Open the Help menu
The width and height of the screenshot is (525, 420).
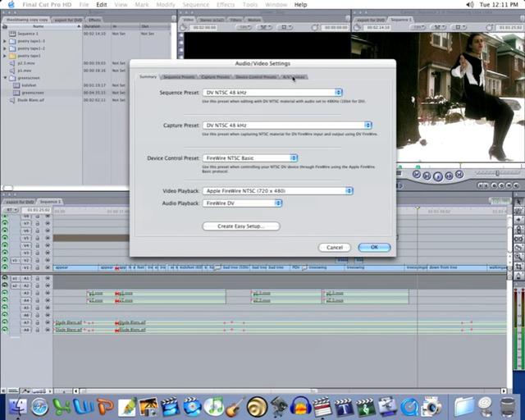pyautogui.click(x=300, y=4)
